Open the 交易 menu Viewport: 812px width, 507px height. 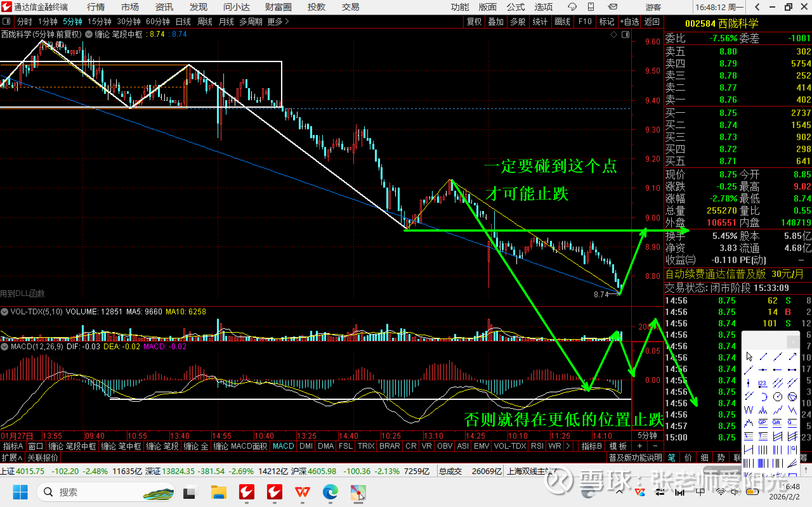(350, 7)
